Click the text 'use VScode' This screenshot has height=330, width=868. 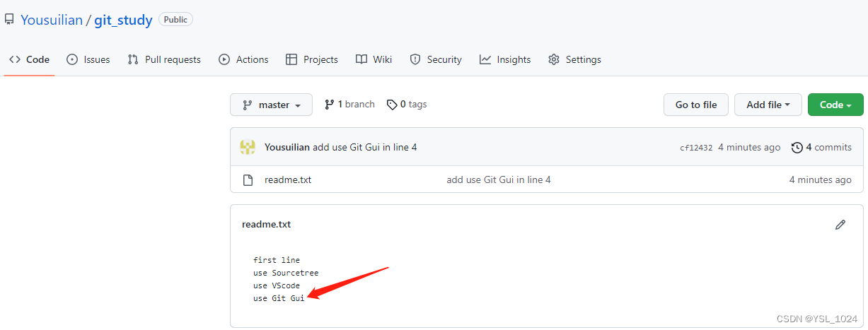click(x=277, y=285)
